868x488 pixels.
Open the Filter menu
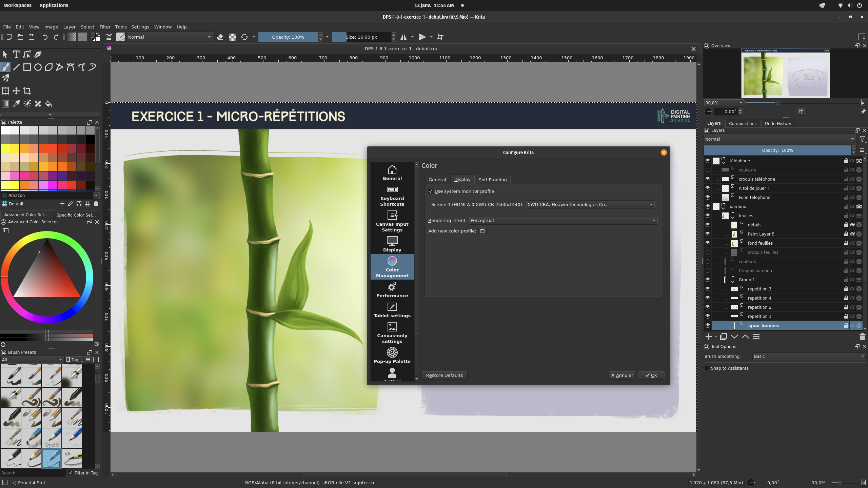[x=105, y=27]
